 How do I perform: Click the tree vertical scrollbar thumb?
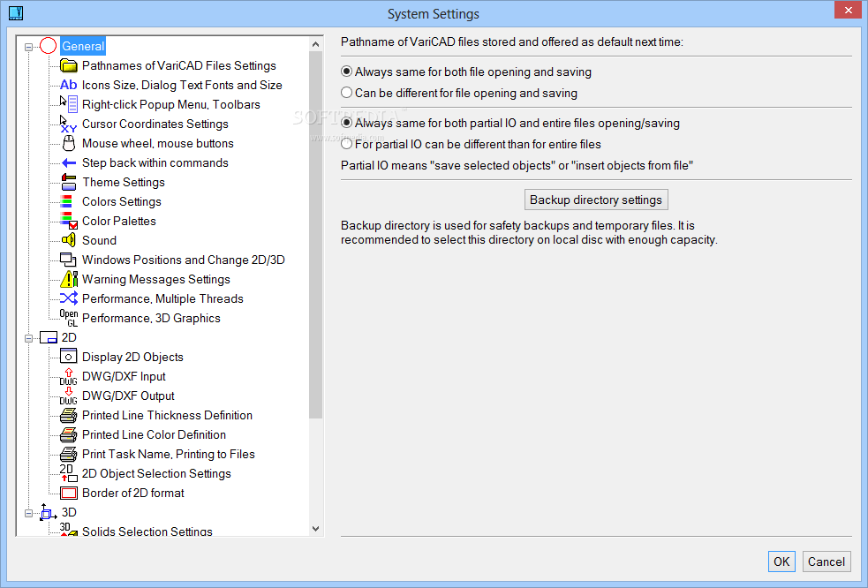tap(315, 236)
